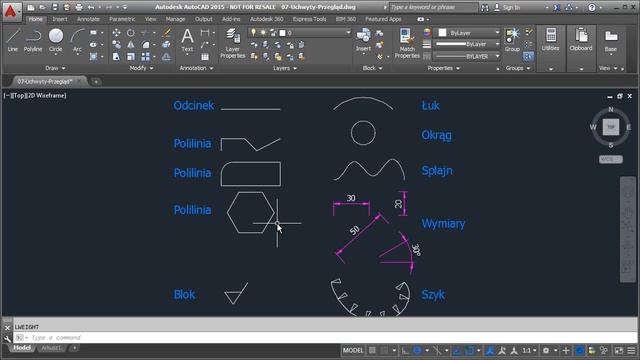Open the annotation scale 1:1 dropdown
Viewport: 640px width, 360px height.
coord(529,350)
